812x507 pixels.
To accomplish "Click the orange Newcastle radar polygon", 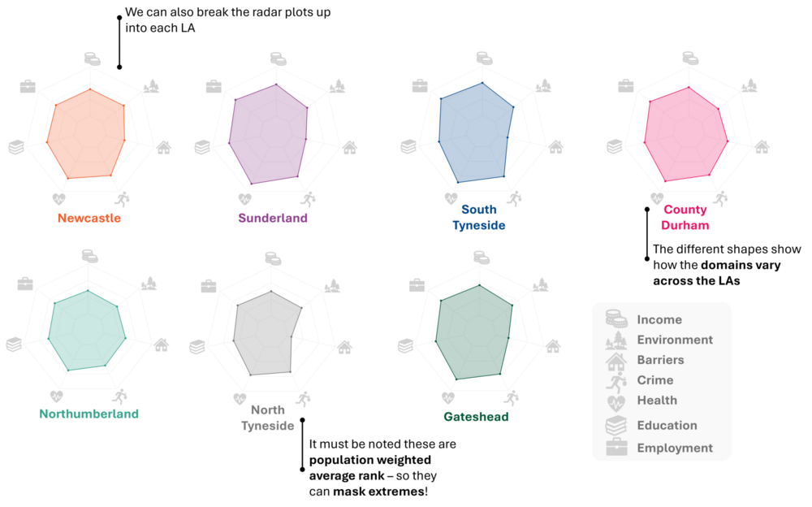I will coord(88,135).
